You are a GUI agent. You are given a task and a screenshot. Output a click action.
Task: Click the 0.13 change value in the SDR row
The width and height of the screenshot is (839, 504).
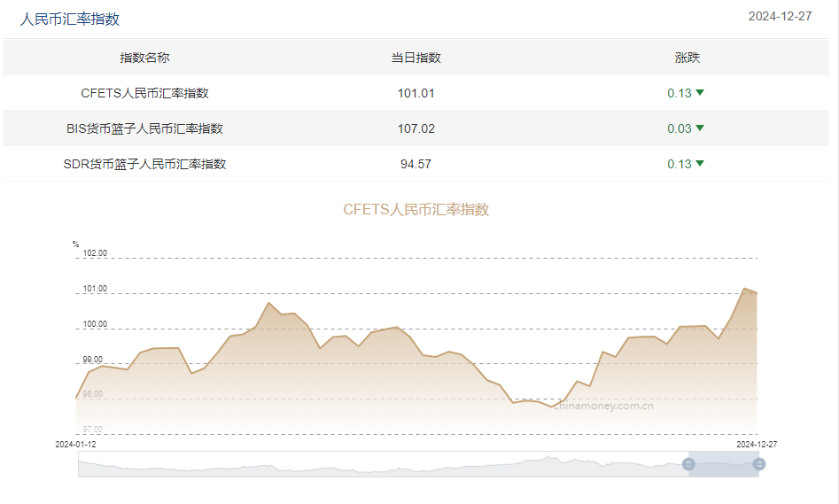tap(680, 164)
